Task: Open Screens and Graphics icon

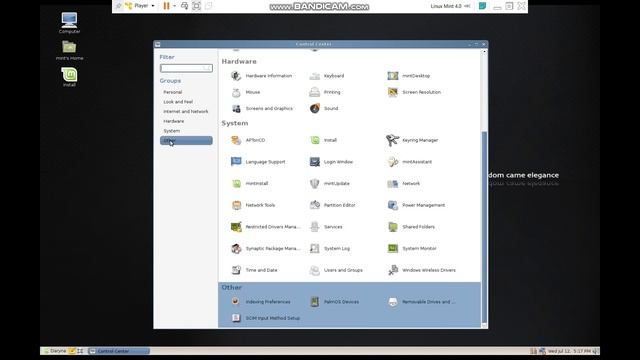Action: click(236, 109)
